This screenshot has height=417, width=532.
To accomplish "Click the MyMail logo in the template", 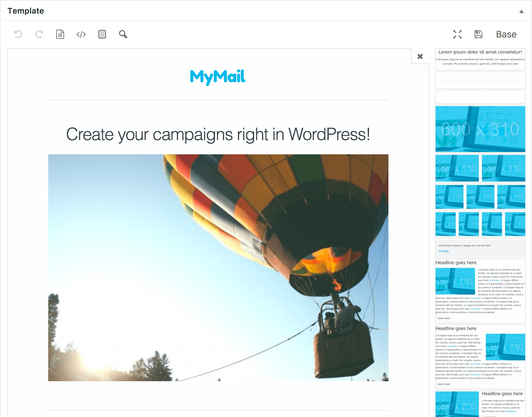I will point(218,76).
